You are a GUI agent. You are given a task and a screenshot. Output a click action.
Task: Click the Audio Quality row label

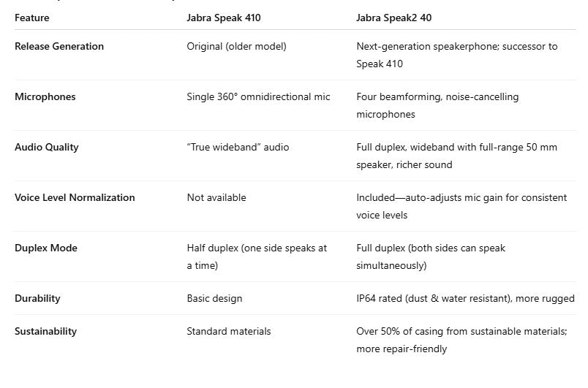pos(46,147)
